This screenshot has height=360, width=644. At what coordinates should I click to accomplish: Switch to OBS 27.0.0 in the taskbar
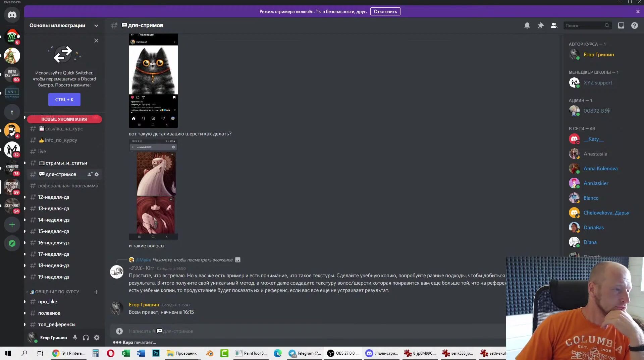point(343,353)
